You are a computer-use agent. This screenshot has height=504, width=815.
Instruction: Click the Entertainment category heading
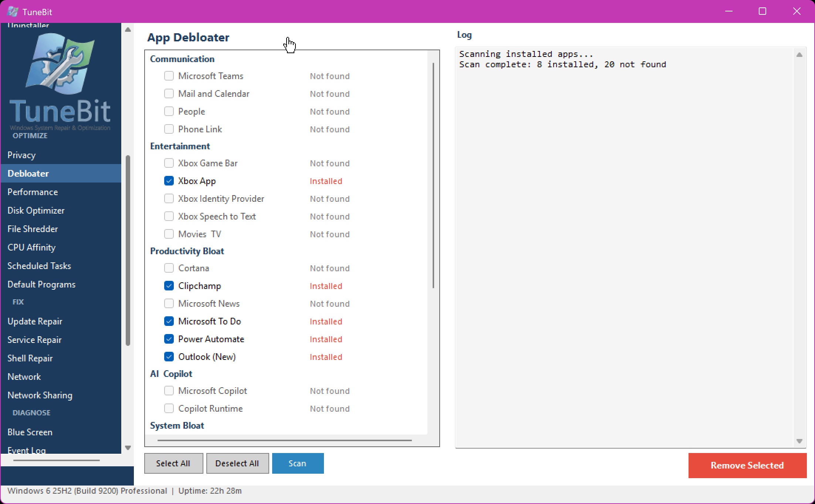click(180, 146)
